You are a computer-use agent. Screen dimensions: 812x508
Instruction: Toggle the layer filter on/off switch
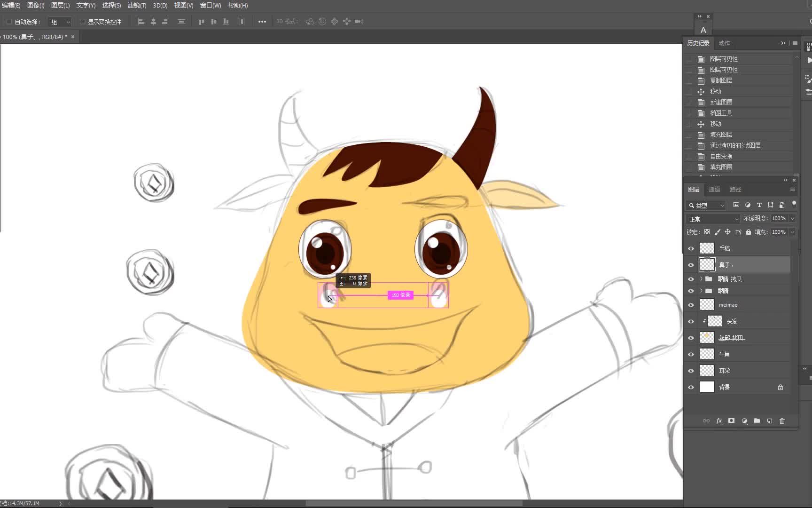point(794,204)
